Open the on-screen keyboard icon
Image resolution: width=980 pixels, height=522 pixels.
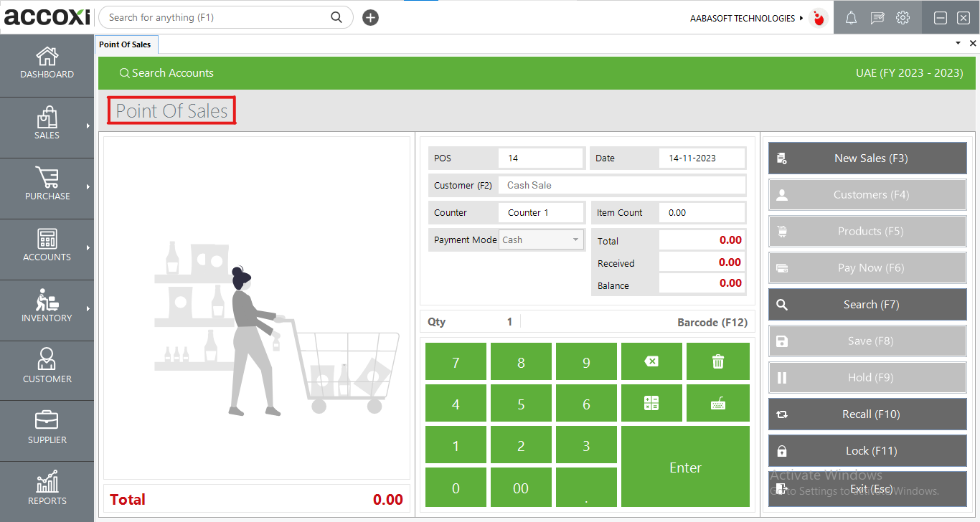point(717,403)
